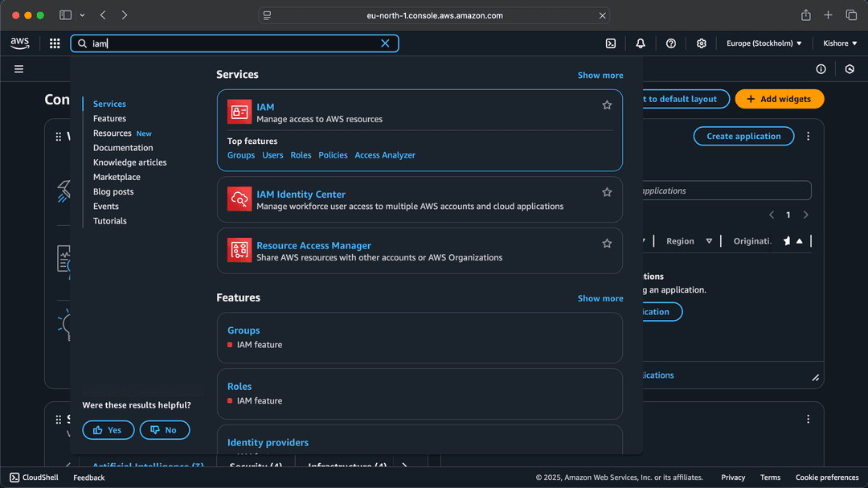Open the notifications bell

[641, 43]
